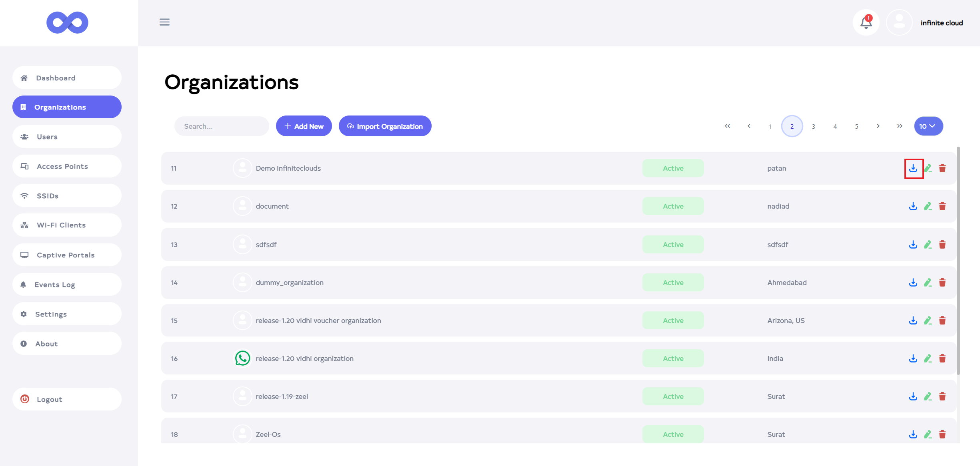The height and width of the screenshot is (466, 980).
Task: Click the Import Organization button
Action: click(385, 126)
